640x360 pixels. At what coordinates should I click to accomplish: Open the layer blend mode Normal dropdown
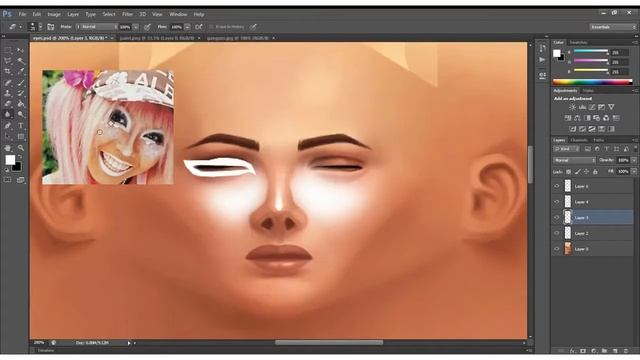[574, 160]
